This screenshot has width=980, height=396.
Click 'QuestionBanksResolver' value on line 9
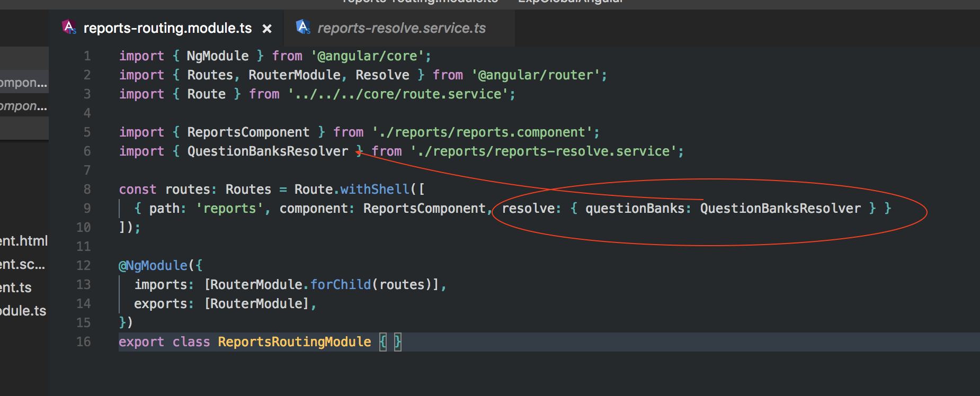780,209
